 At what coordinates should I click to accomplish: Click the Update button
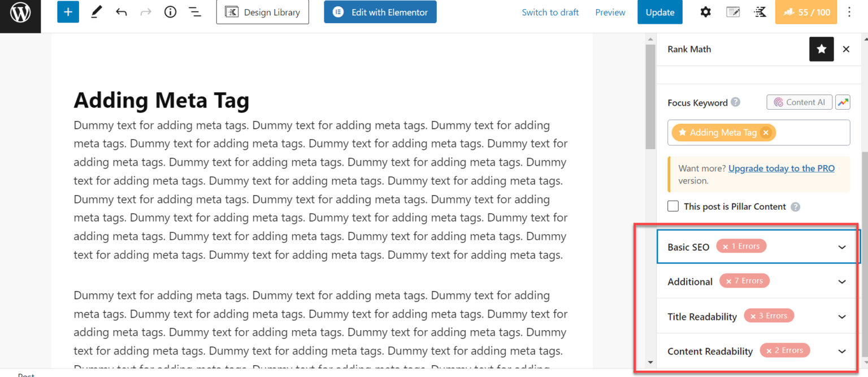[659, 11]
